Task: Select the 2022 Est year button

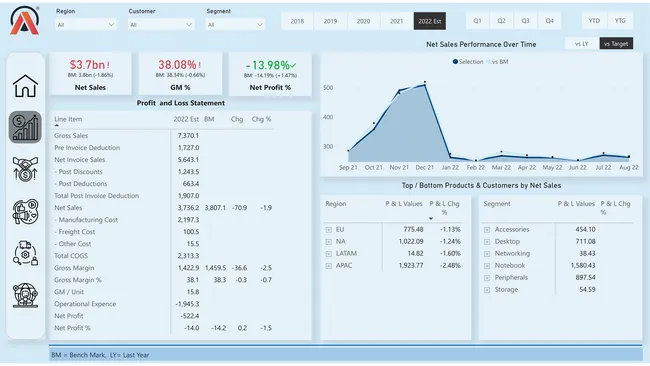Action: click(430, 21)
